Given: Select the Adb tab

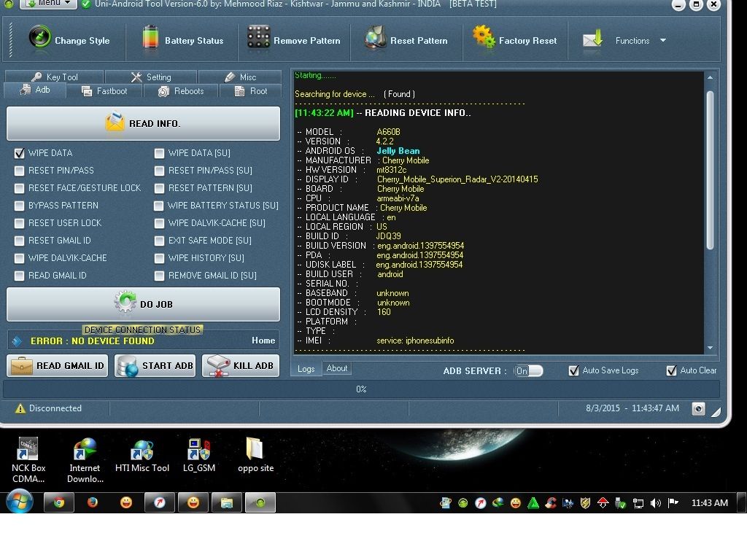Looking at the screenshot, I should point(35,90).
